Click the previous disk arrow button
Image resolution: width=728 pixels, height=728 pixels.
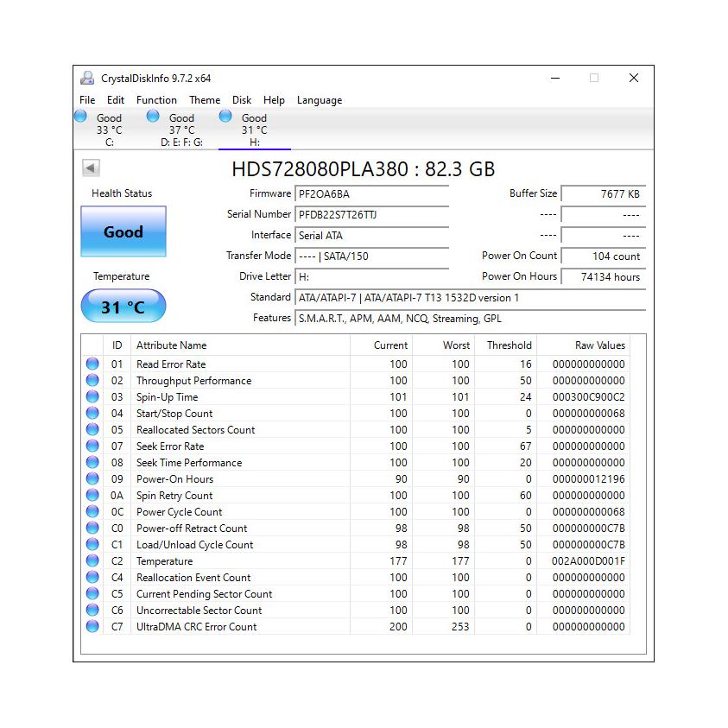point(91,168)
